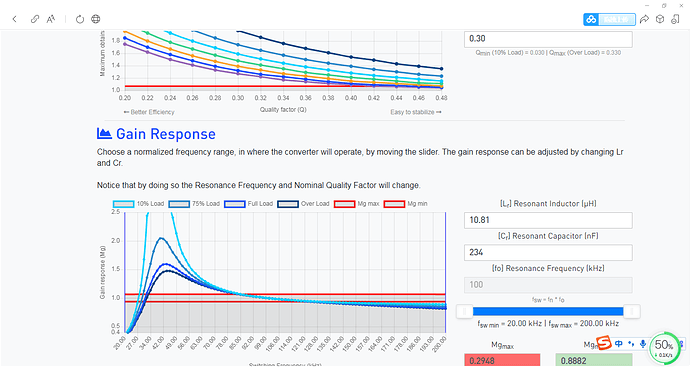The width and height of the screenshot is (690, 367).
Task: Toggle Mg max line in legend
Action: click(356, 204)
